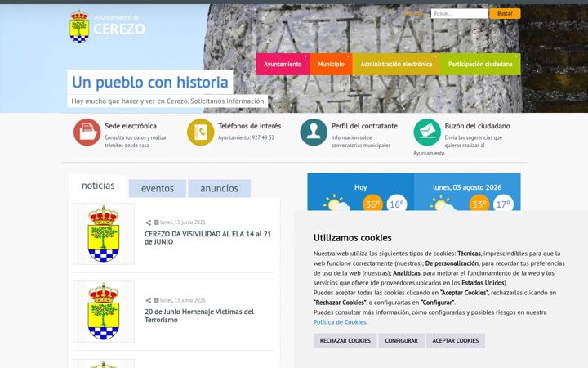The image size is (588, 368).
Task: Share the ELA visibility news item
Action: pyautogui.click(x=148, y=222)
